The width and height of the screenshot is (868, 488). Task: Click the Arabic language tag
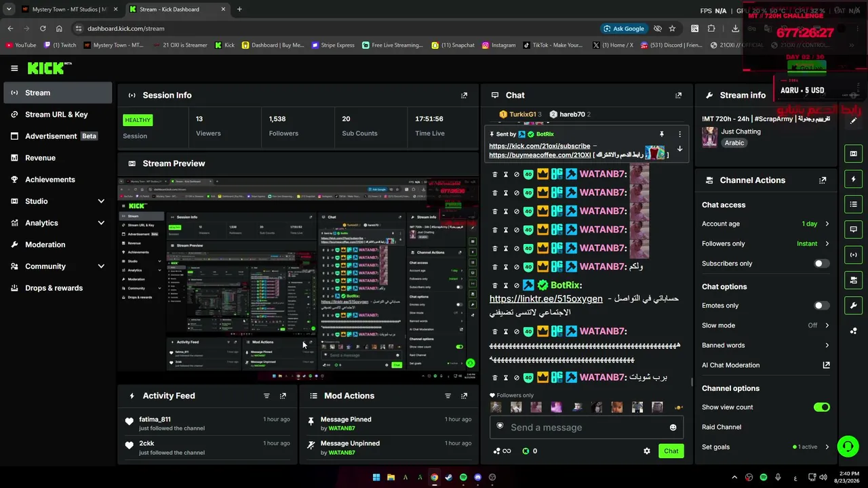coord(734,143)
